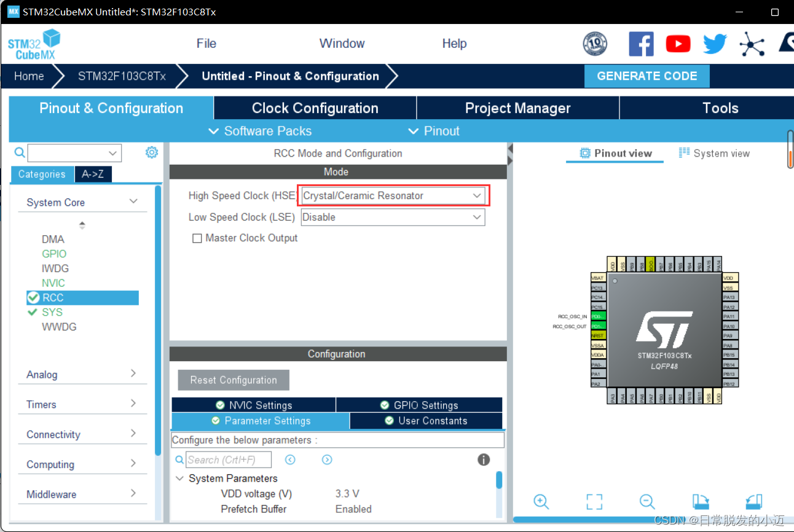Viewport: 794px width, 532px height.
Task: Open the Window menu
Action: (342, 44)
